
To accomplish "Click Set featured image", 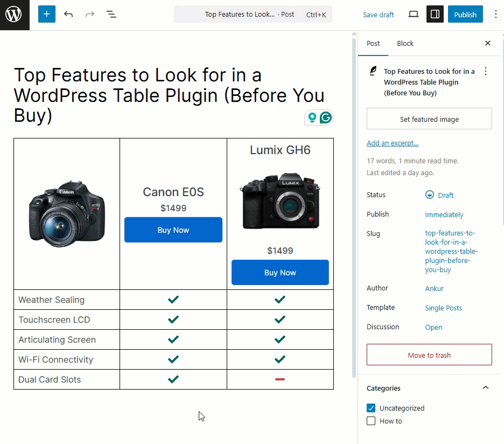I will pyautogui.click(x=429, y=119).
